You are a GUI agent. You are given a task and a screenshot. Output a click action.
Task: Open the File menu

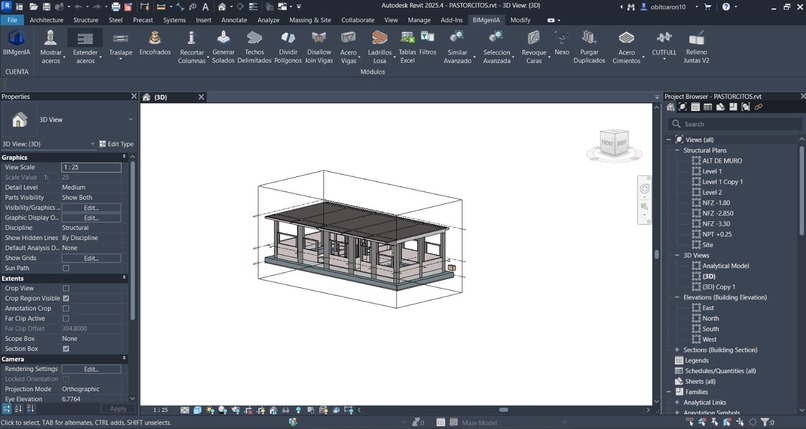(x=12, y=20)
